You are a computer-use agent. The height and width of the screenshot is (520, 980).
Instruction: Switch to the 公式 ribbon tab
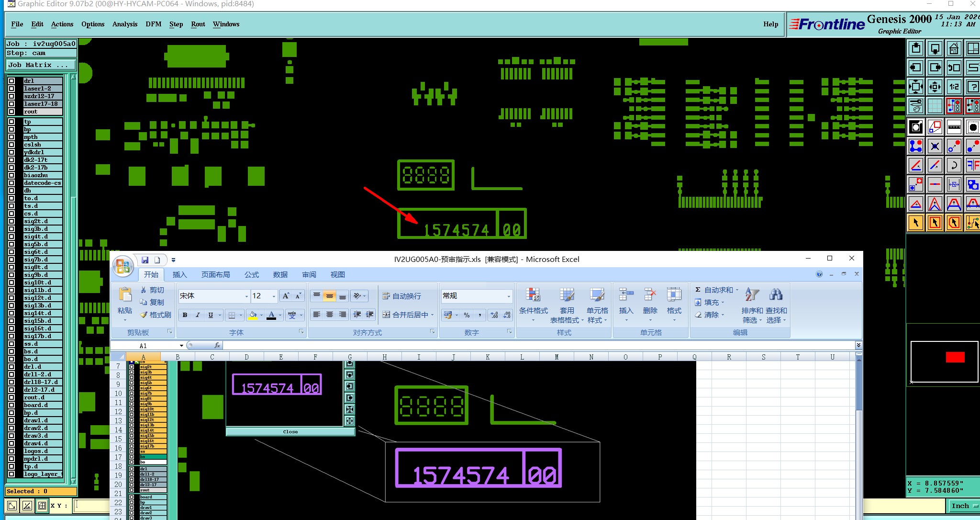251,274
